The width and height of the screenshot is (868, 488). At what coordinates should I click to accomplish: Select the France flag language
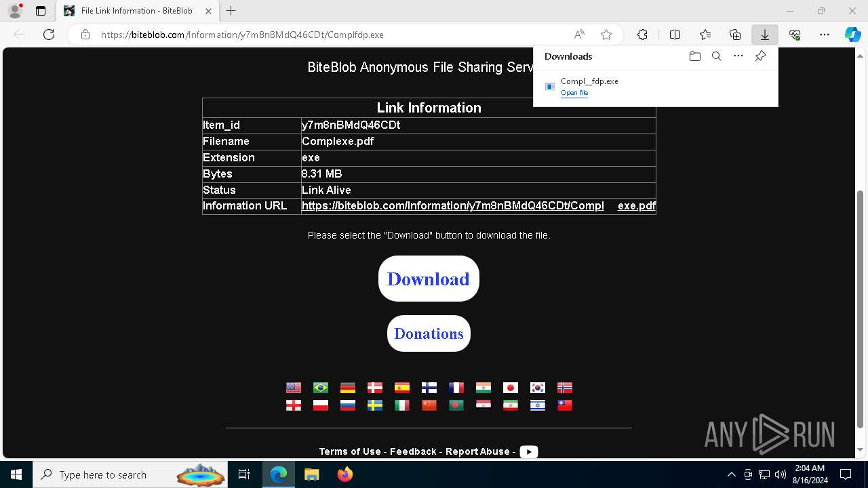point(456,388)
